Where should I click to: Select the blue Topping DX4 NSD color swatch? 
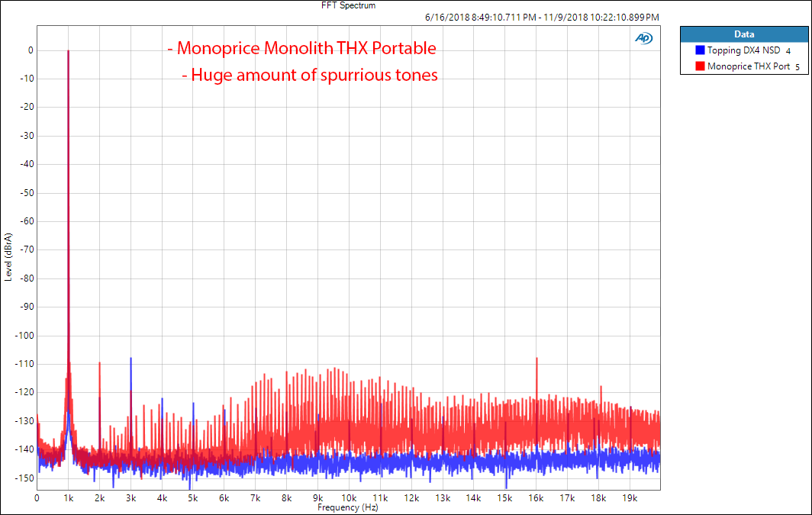(x=700, y=50)
